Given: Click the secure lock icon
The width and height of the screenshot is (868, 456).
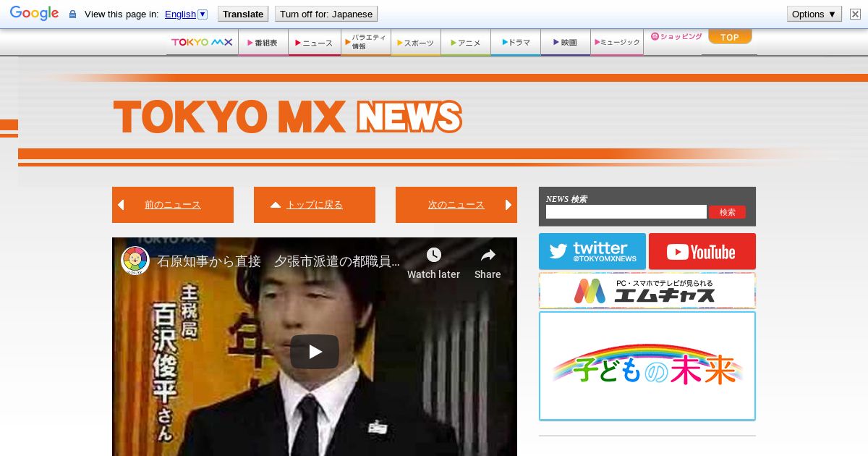Looking at the screenshot, I should [72, 14].
